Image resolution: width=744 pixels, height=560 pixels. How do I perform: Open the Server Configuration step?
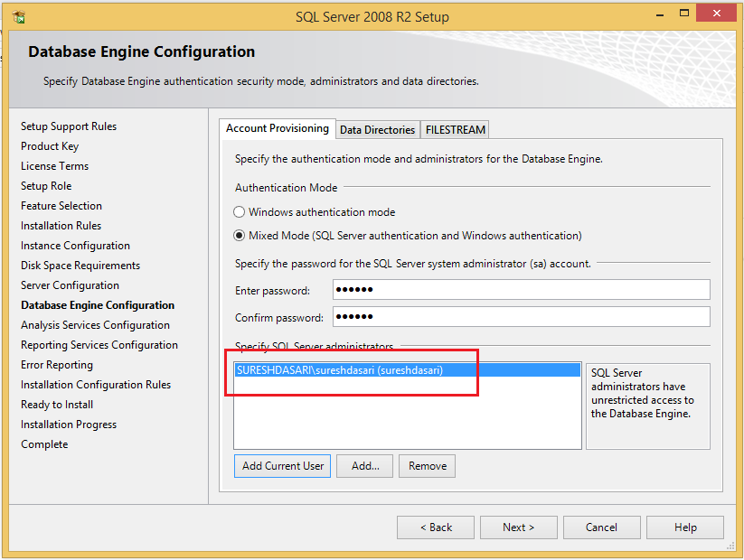tap(70, 285)
